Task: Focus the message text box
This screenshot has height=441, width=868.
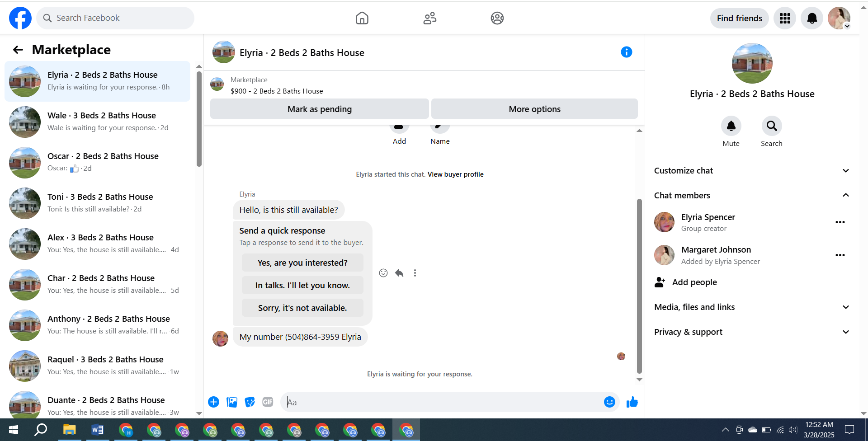Action: 443,402
